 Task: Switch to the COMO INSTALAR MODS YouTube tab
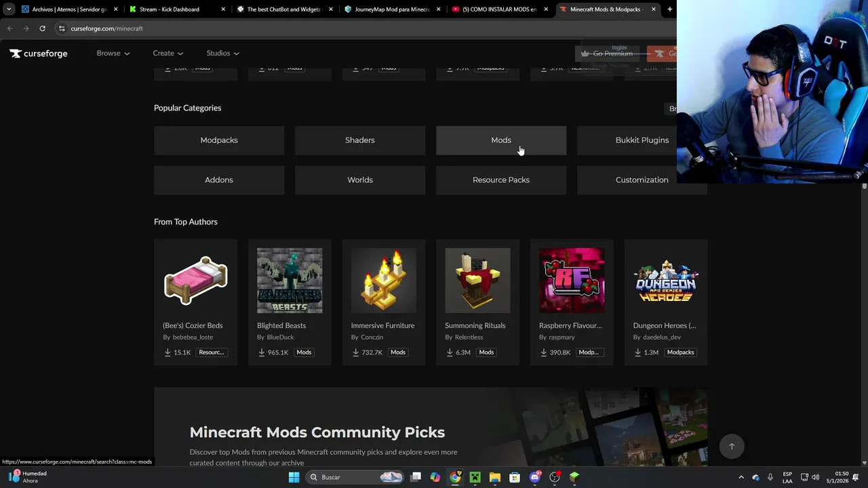tap(499, 9)
